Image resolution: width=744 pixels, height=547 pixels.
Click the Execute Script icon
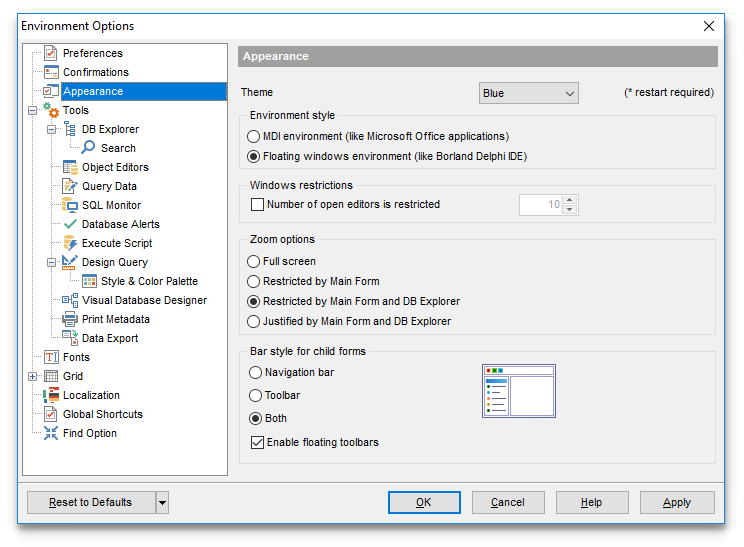(x=70, y=243)
